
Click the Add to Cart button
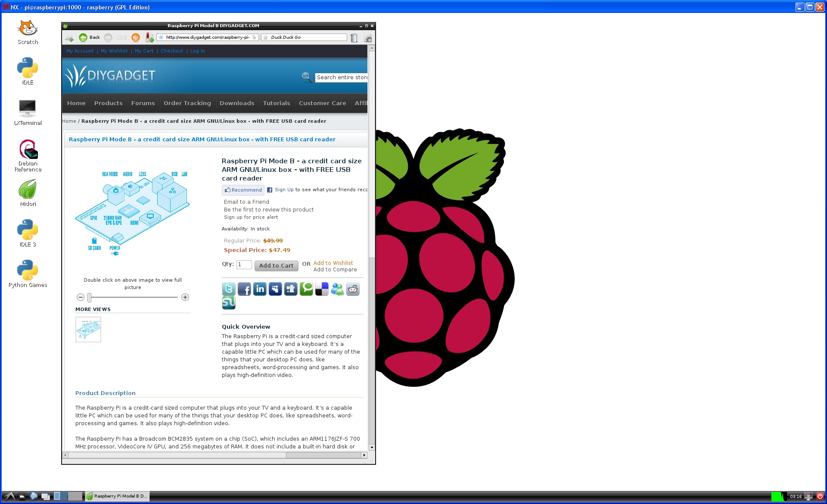point(276,266)
